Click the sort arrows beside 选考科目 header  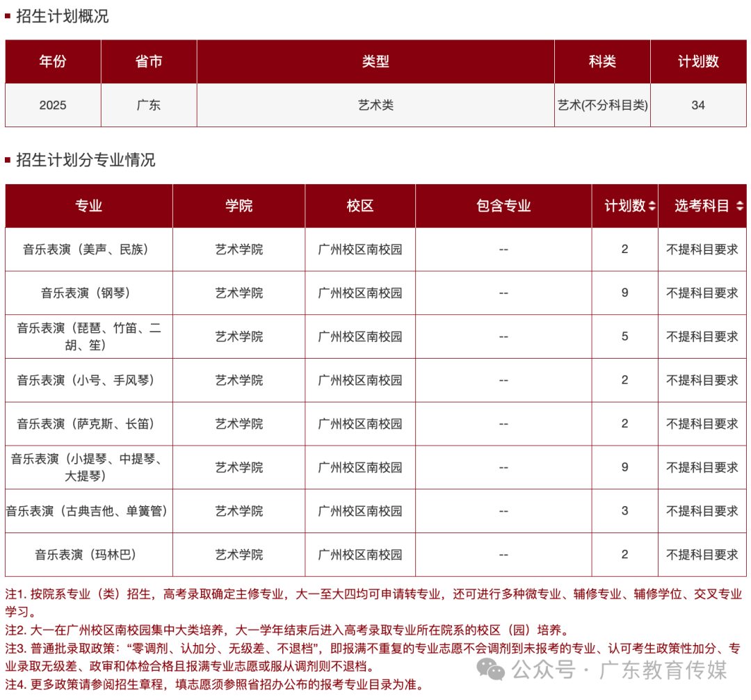[x=740, y=206]
